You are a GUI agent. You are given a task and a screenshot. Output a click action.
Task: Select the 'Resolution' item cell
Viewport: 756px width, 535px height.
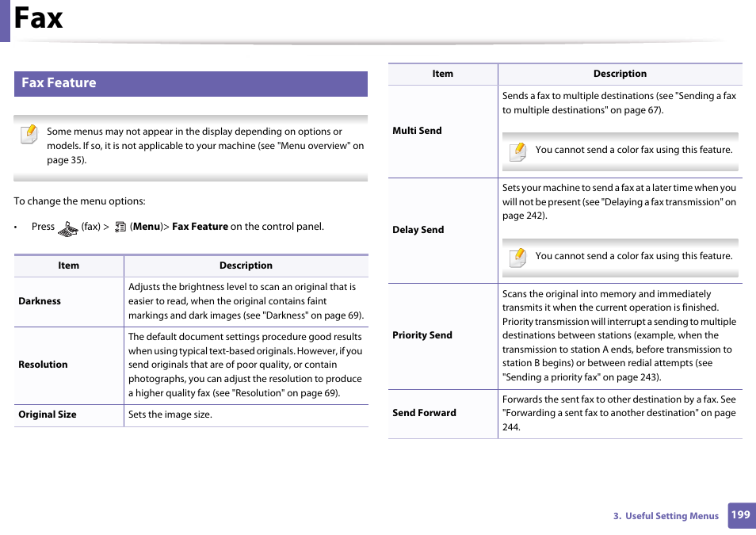click(69, 365)
